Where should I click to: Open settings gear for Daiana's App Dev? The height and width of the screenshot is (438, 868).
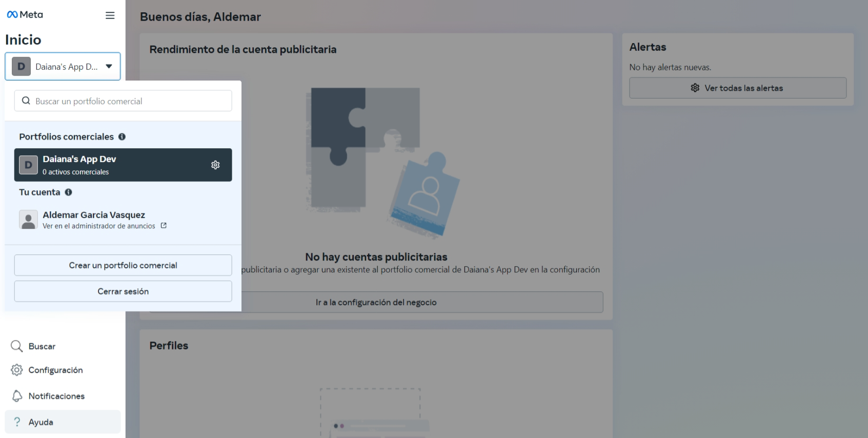pyautogui.click(x=215, y=165)
